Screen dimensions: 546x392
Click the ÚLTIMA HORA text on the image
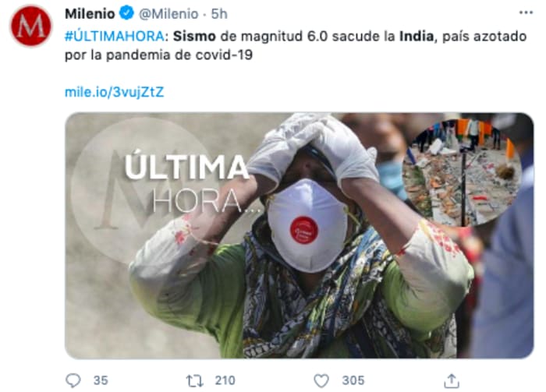click(x=186, y=182)
